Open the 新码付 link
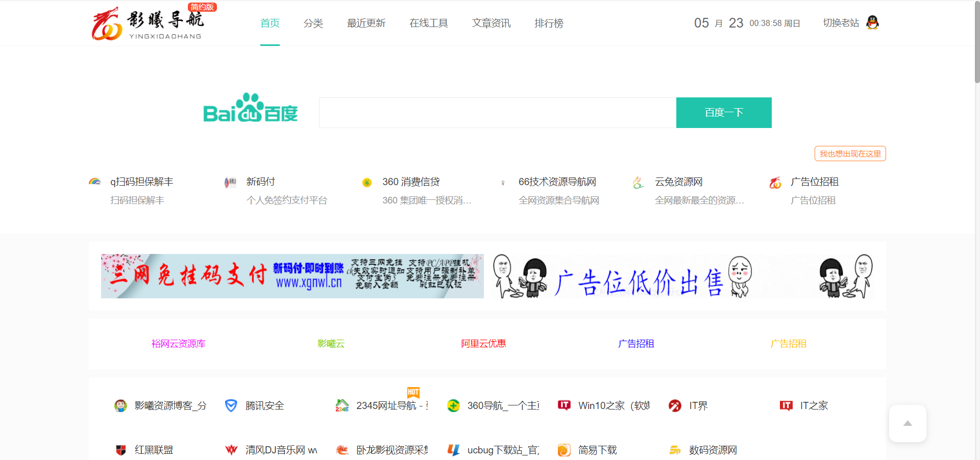The image size is (980, 460). point(260,182)
